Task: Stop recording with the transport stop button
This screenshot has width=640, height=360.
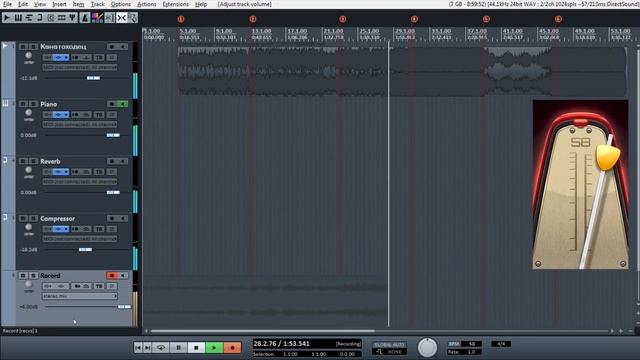Action: 196,348
